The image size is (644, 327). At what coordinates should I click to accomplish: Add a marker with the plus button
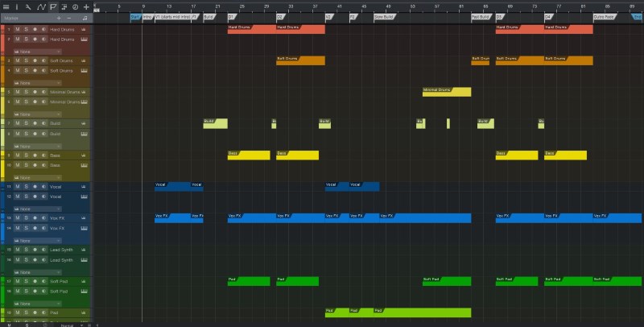click(x=59, y=18)
